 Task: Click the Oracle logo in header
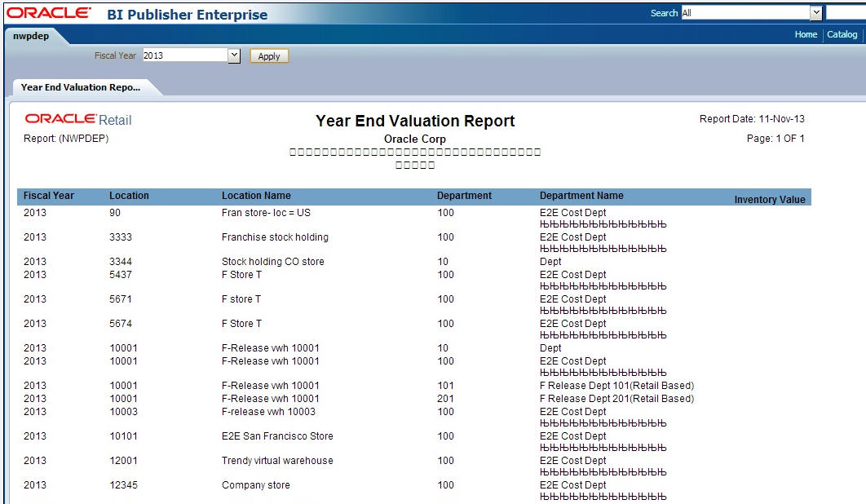click(x=49, y=13)
